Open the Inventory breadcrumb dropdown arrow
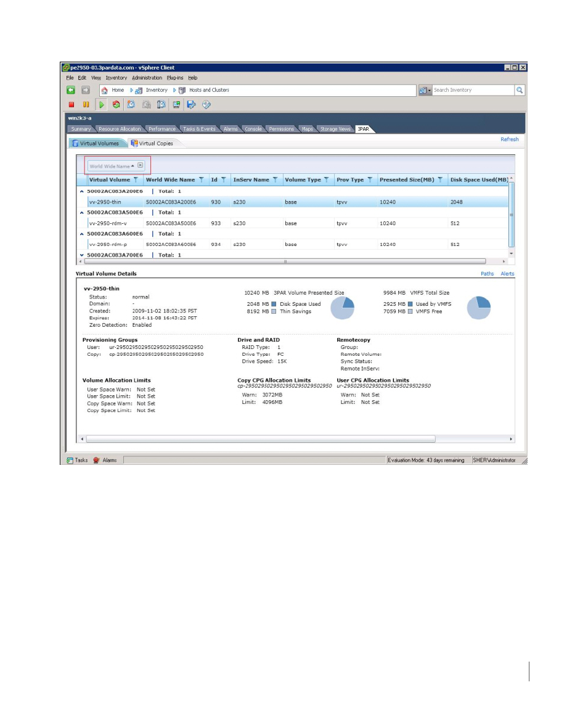Image resolution: width=588 pixels, height=706 pixels. 131,90
